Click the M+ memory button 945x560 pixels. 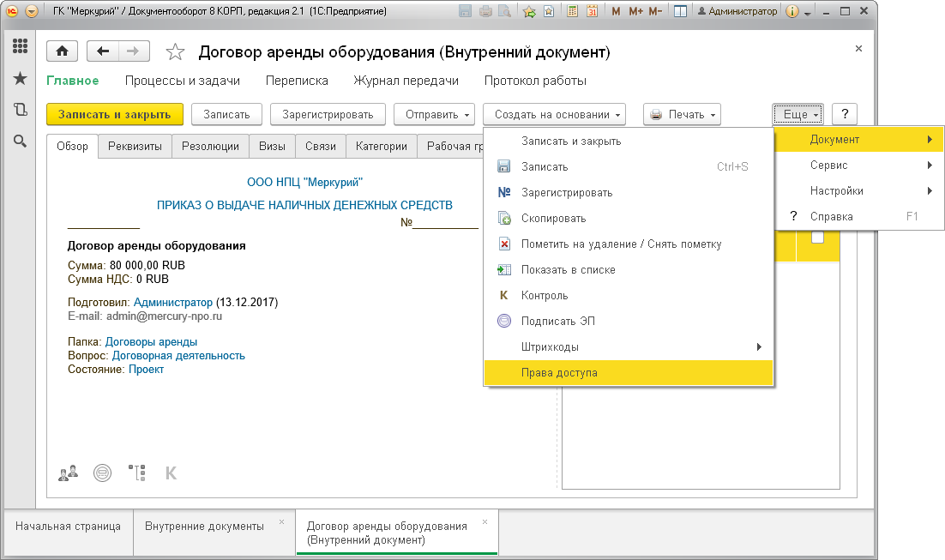[x=635, y=11]
